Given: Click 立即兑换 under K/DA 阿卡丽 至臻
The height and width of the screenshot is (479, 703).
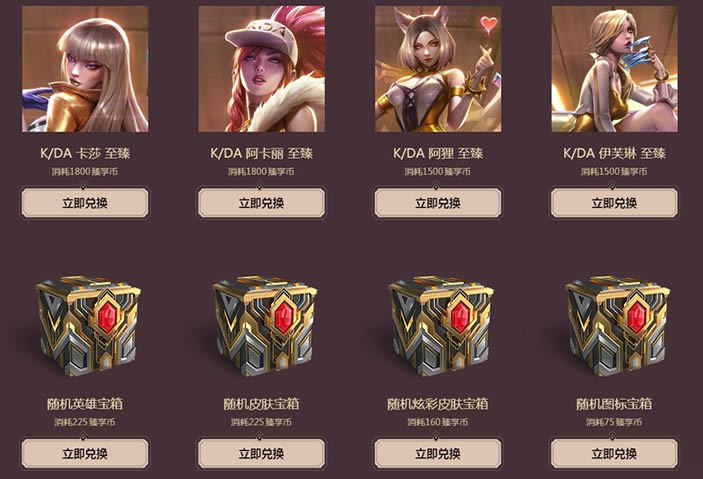Looking at the screenshot, I should (x=261, y=203).
